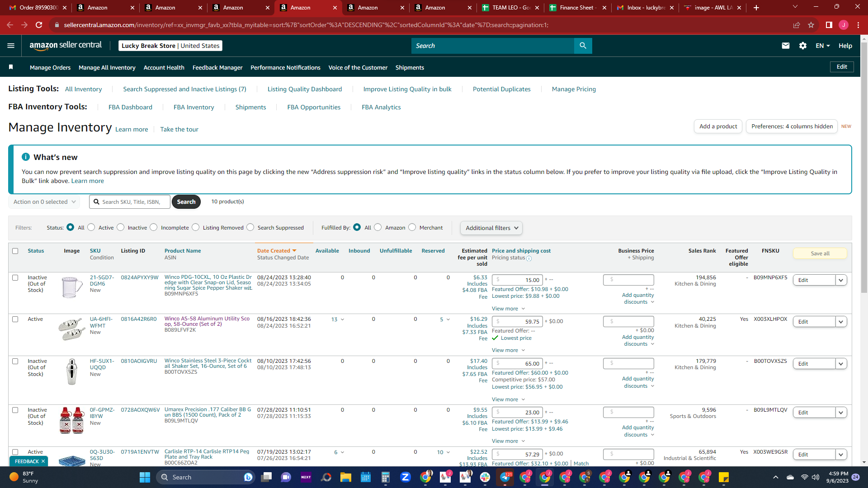Open the Telegram app in the taskbar

[505, 477]
